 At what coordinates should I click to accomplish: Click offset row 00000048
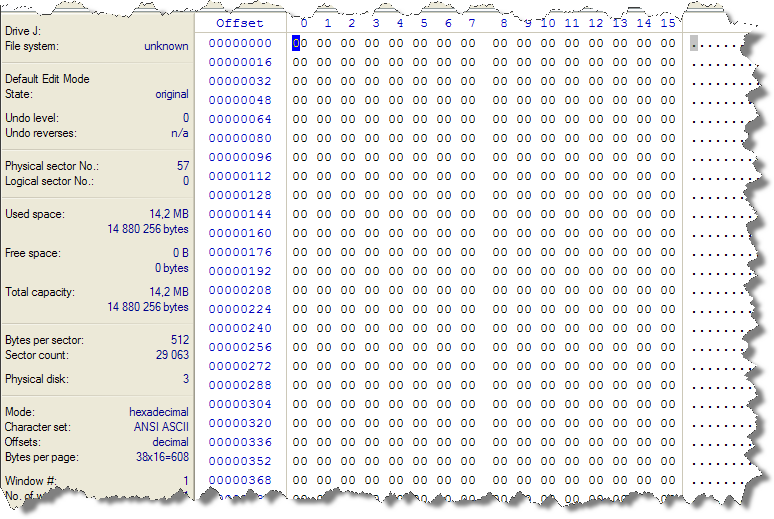click(240, 100)
